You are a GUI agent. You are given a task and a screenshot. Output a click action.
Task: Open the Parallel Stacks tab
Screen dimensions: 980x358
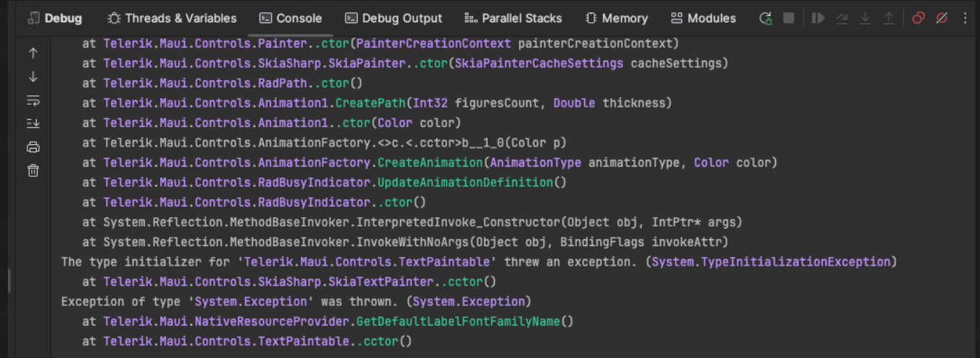pos(513,19)
